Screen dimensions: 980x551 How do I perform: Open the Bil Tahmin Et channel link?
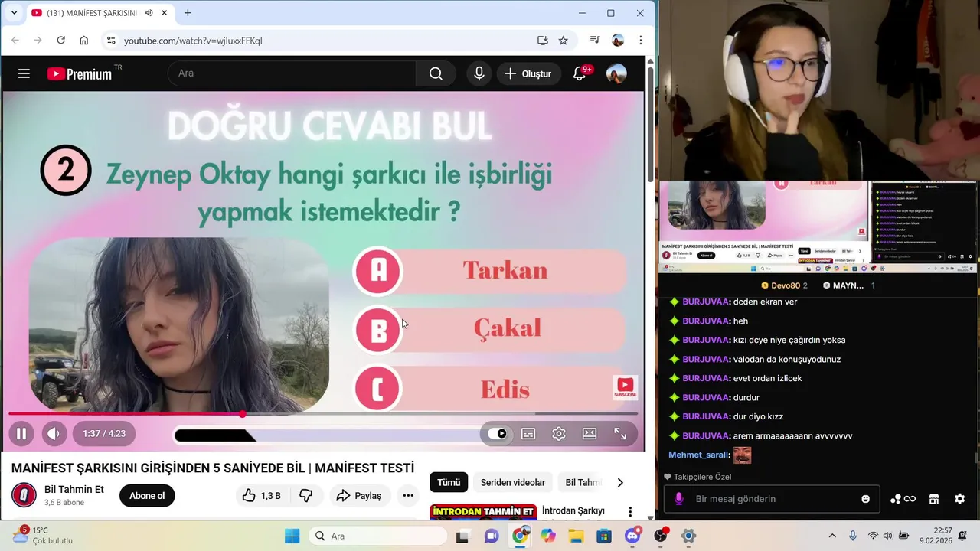[x=74, y=490]
